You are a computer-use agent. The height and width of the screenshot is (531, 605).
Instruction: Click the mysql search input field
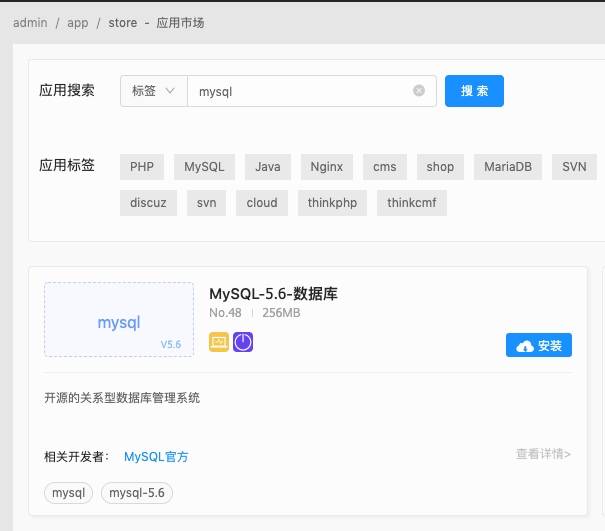[x=312, y=91]
